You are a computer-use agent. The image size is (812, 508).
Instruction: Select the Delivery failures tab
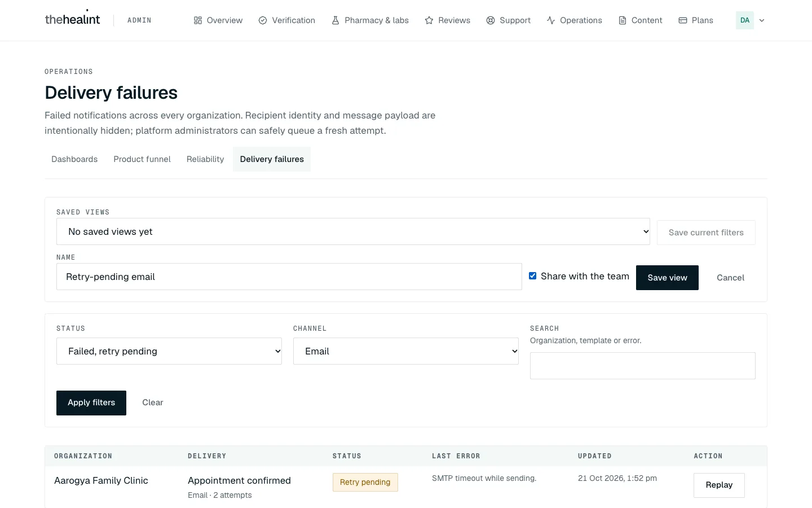[272, 159]
